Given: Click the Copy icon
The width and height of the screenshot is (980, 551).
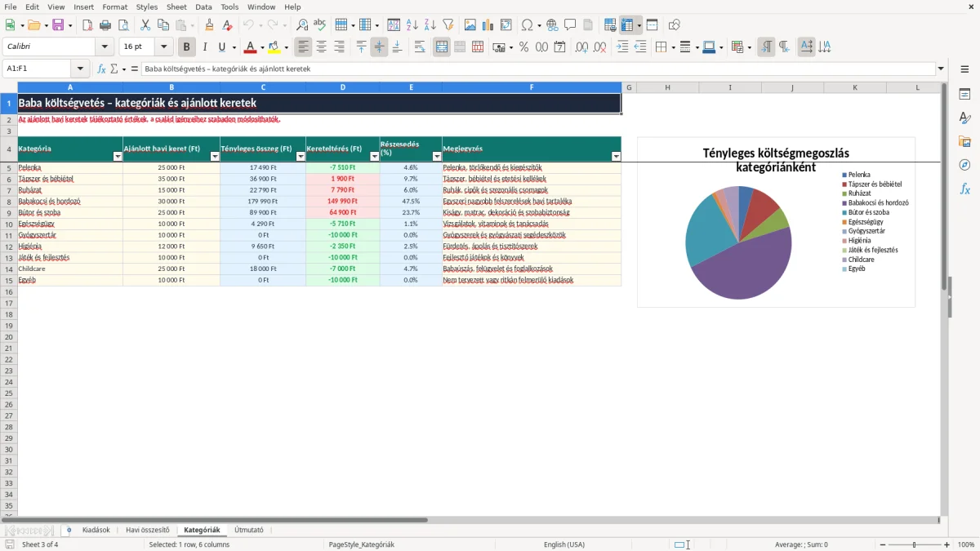Looking at the screenshot, I should [x=163, y=25].
